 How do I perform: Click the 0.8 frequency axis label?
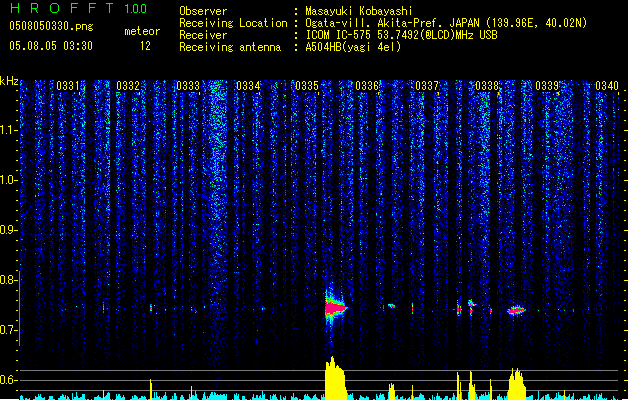[x=8, y=280]
